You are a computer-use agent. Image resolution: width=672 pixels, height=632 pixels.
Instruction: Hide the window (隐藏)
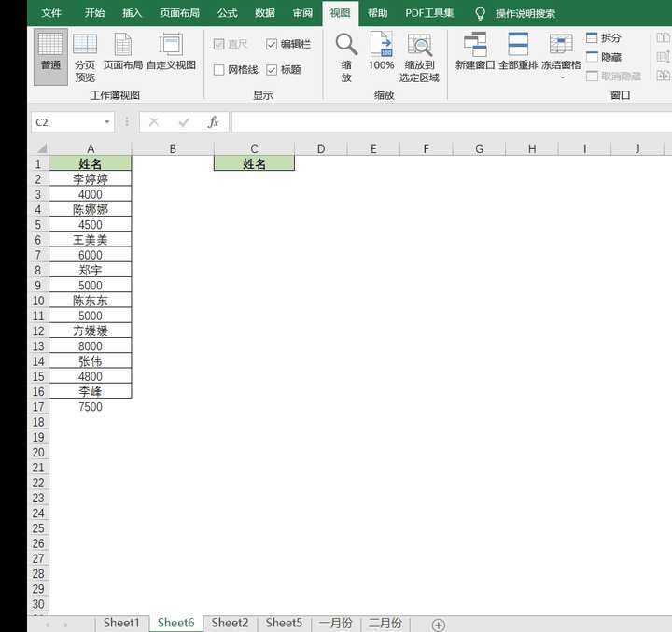(x=604, y=57)
